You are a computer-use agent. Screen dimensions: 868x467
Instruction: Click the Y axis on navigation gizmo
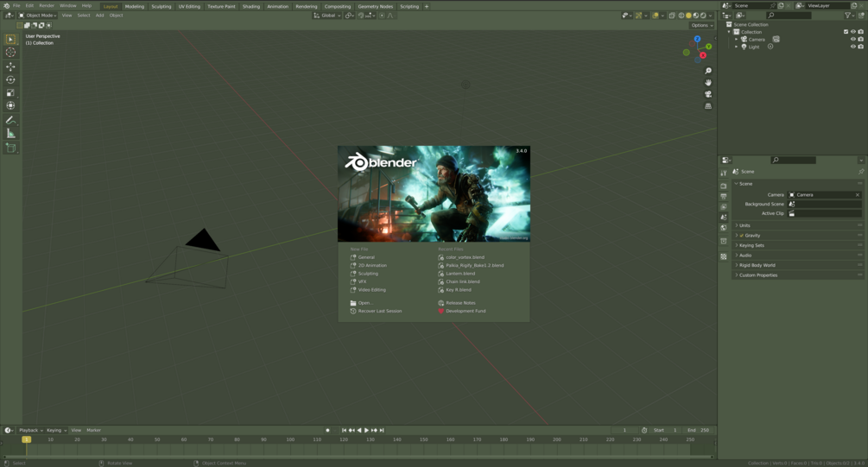click(x=708, y=47)
